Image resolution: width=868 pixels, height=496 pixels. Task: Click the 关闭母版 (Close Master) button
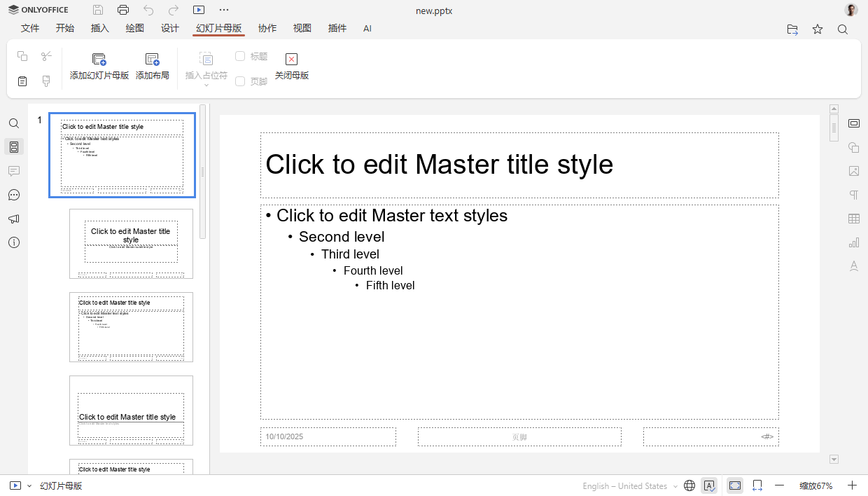[291, 66]
